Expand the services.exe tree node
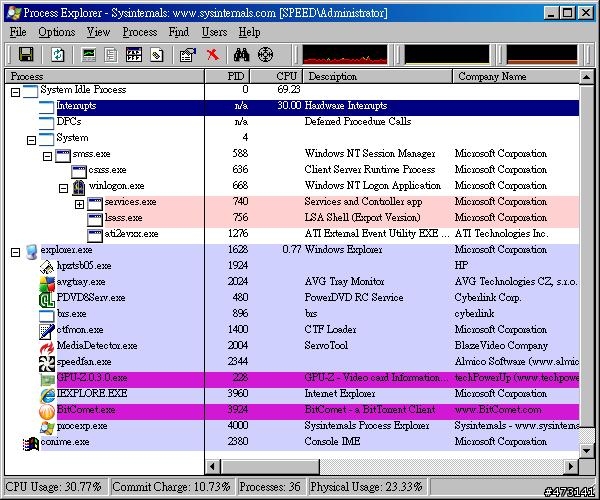 (79, 202)
